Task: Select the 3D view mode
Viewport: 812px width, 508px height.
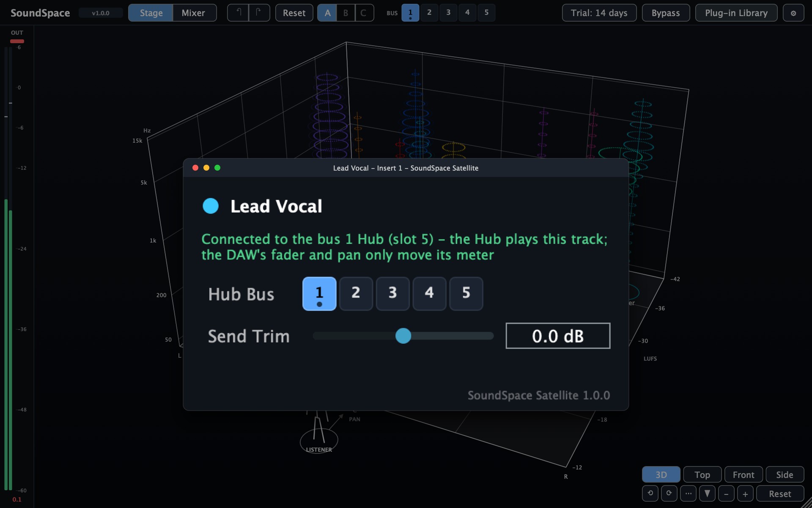Action: point(661,475)
